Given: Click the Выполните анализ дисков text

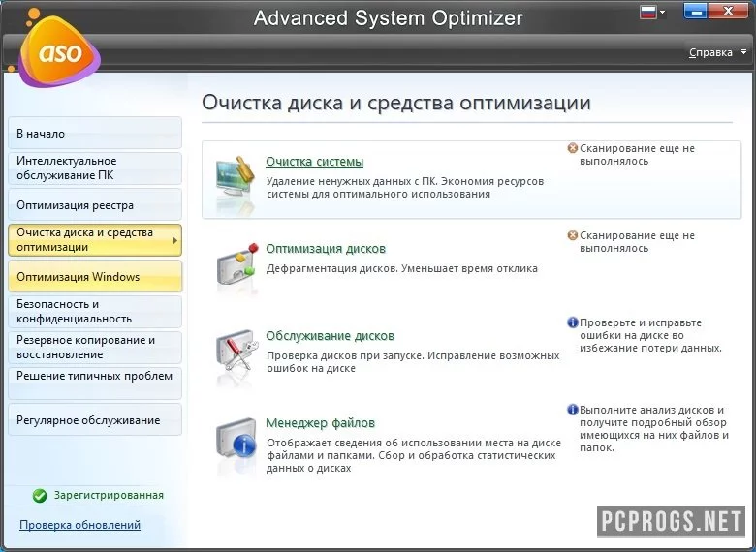Looking at the screenshot, I should [x=654, y=429].
